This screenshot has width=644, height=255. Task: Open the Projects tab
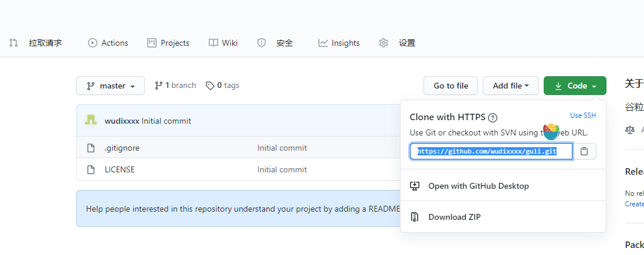click(168, 43)
